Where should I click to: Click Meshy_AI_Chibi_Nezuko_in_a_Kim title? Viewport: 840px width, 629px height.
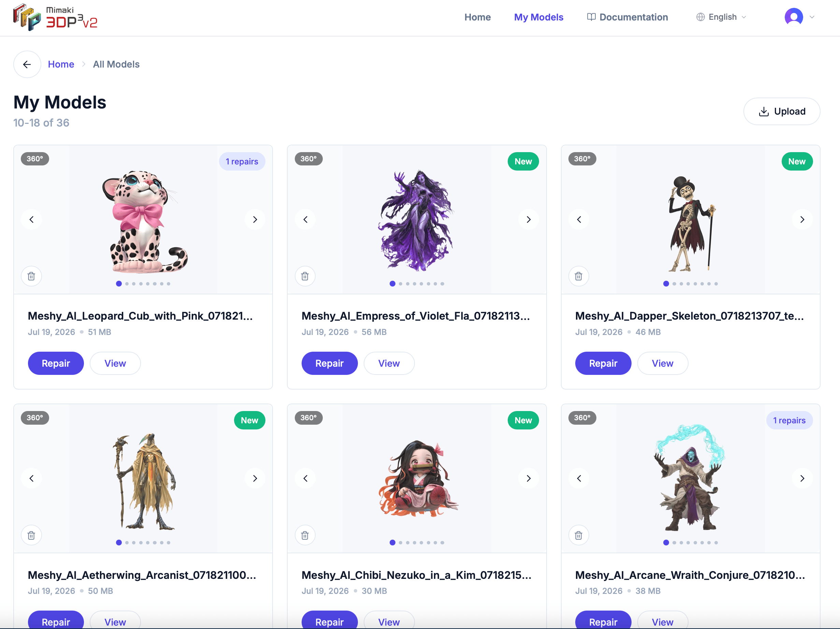(416, 575)
